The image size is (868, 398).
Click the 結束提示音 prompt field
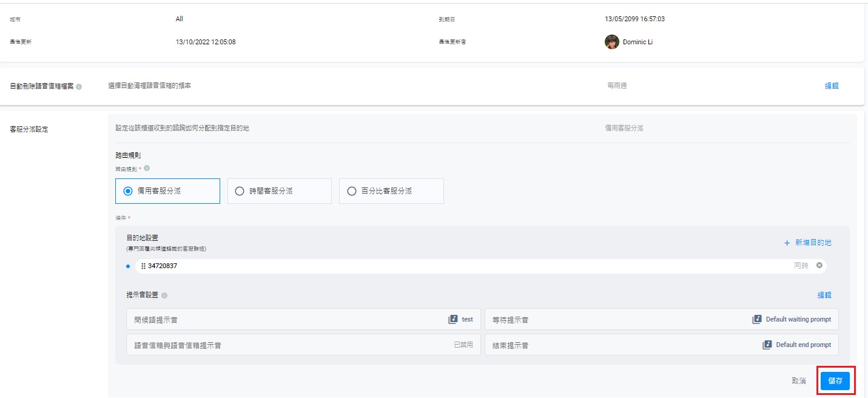pyautogui.click(x=662, y=345)
